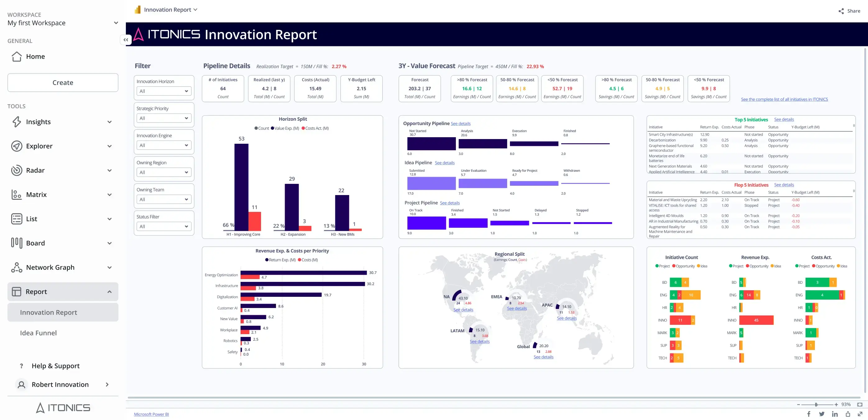Click the Home icon in the sidebar

[16, 56]
